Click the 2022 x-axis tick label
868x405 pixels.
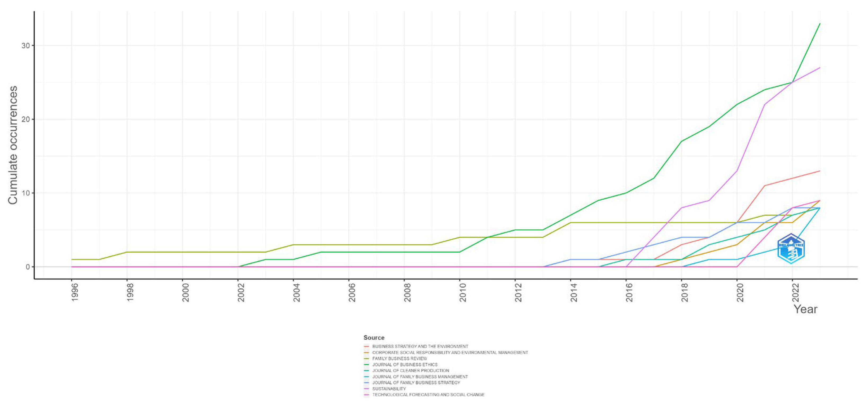(795, 292)
